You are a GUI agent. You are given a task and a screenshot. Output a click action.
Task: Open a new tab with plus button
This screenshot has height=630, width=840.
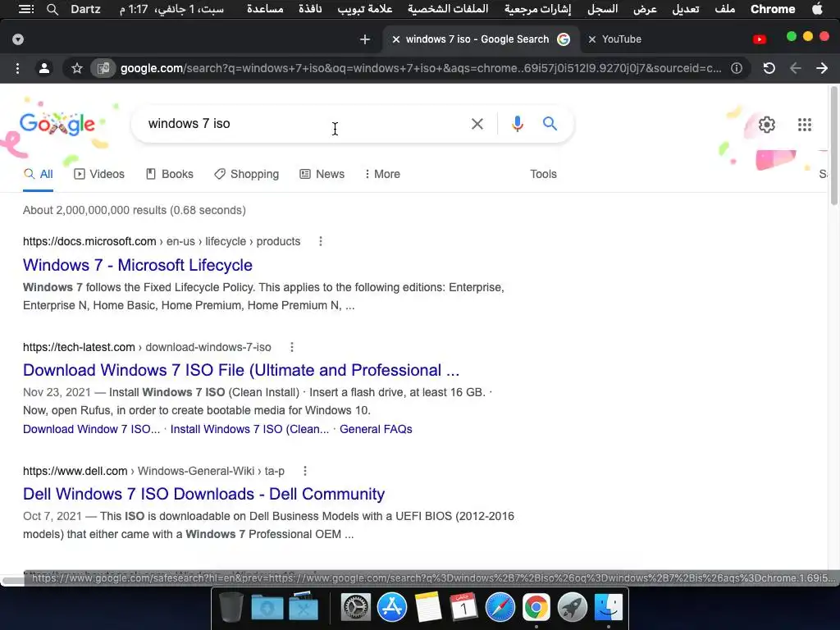[365, 39]
